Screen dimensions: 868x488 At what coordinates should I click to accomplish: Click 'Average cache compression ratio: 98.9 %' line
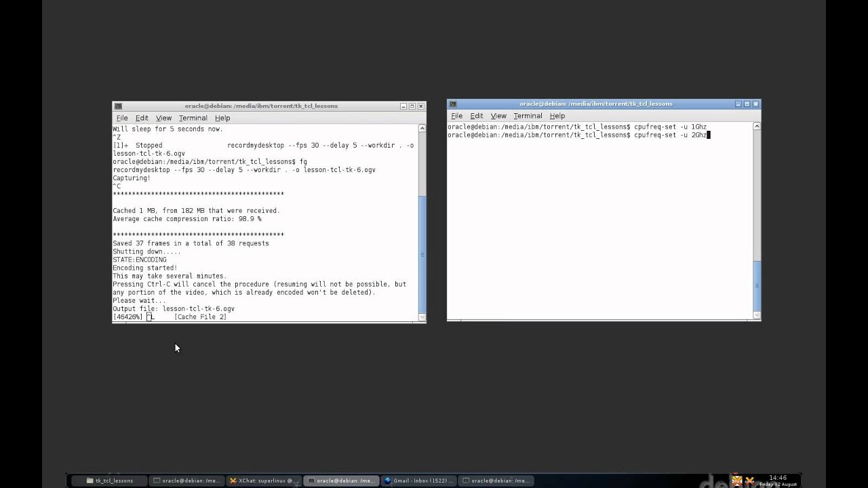coord(187,219)
